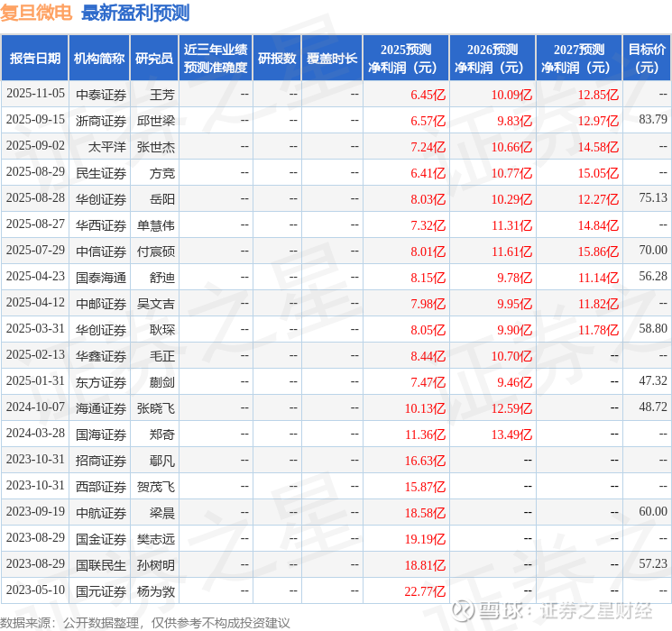Select 华西证券 institution cell
The image size is (672, 631).
[x=101, y=225]
